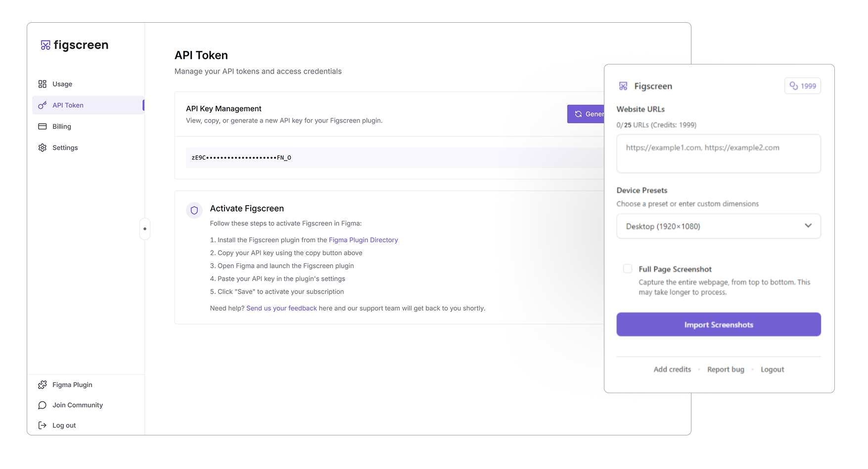868x469 pixels.
Task: Click the masked API key field
Action: coord(395,158)
